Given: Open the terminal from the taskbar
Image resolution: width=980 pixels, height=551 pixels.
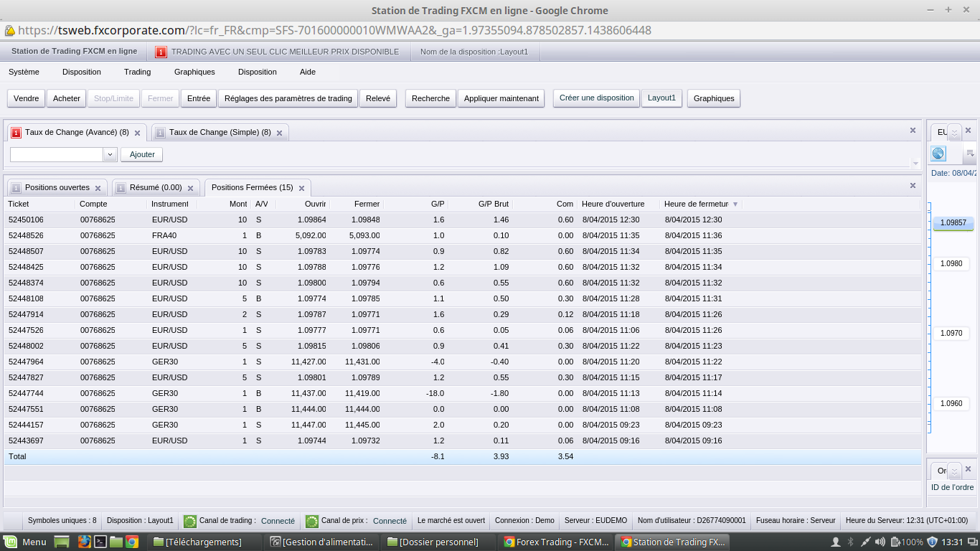Looking at the screenshot, I should pyautogui.click(x=101, y=542).
